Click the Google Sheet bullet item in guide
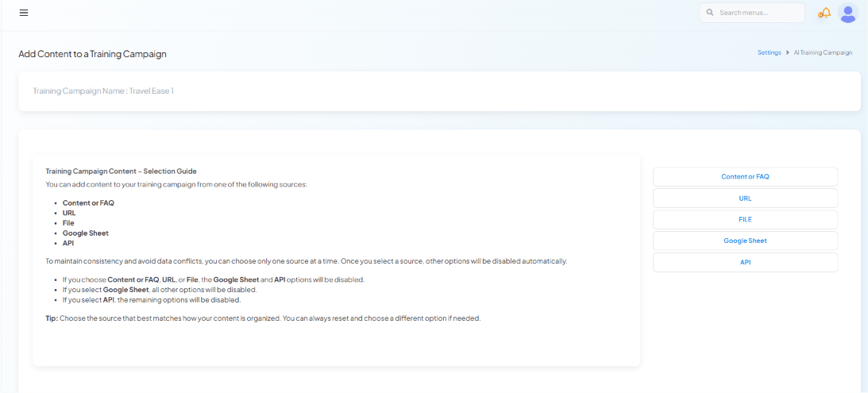This screenshot has height=393, width=868. 86,233
